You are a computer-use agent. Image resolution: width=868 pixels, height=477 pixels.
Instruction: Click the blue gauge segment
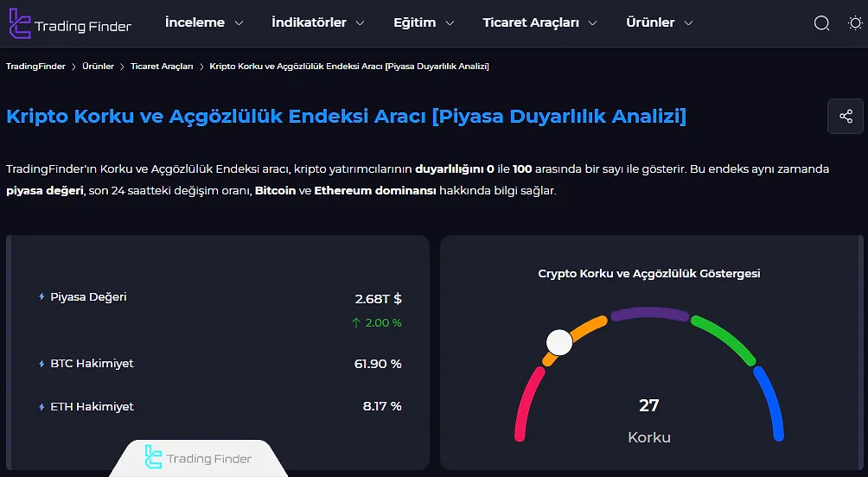[772, 401]
